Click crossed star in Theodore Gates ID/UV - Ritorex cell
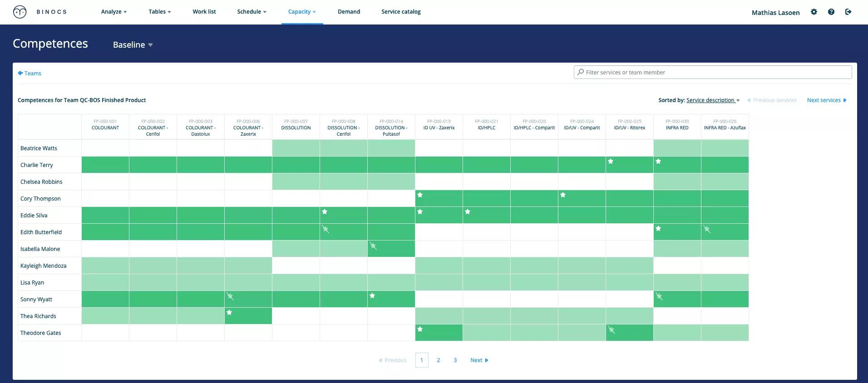 (612, 330)
